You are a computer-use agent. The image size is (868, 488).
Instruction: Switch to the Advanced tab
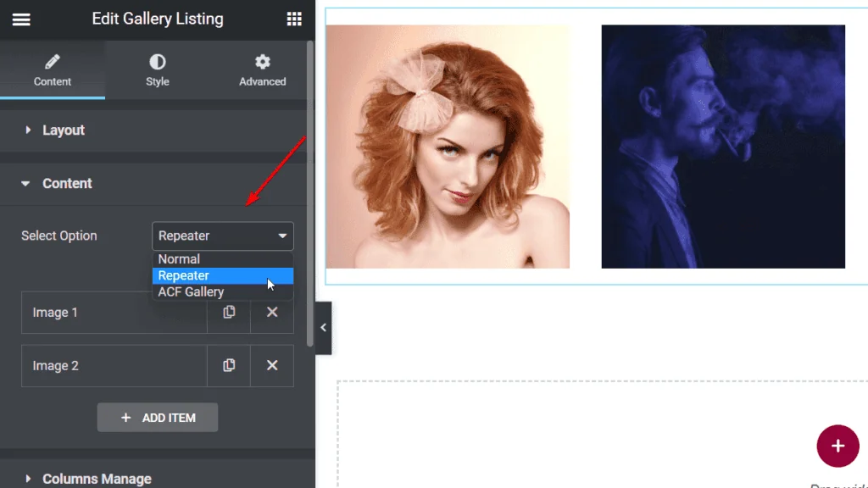coord(262,69)
